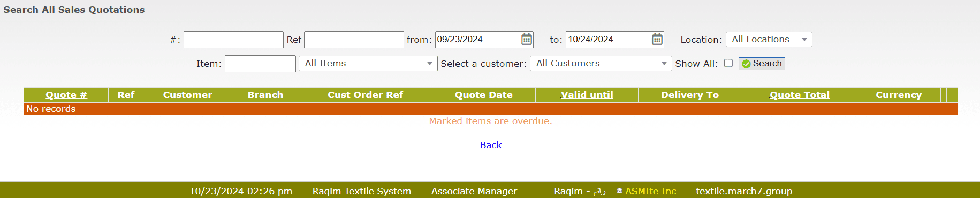The height and width of the screenshot is (198, 980).
Task: Click textile.march7.group in footer
Action: 744,191
